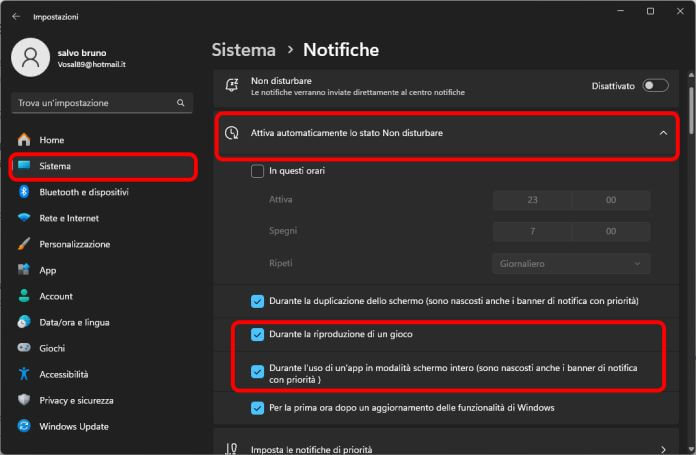Go to Rete e Internet settings

pos(103,218)
